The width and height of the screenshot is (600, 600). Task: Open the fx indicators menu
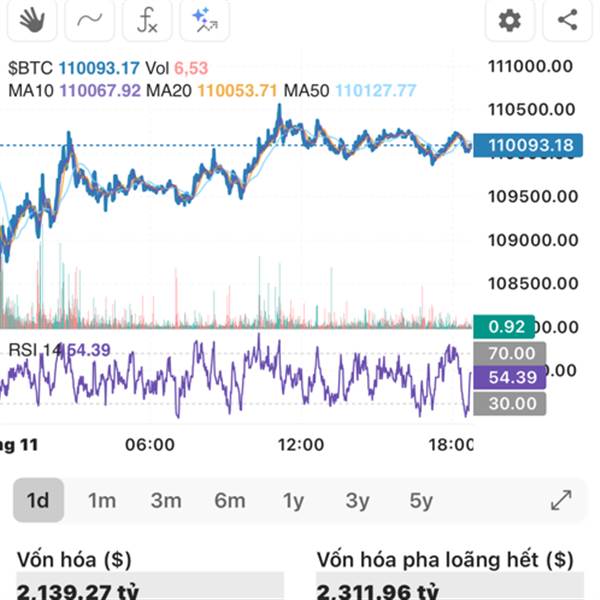click(x=147, y=19)
